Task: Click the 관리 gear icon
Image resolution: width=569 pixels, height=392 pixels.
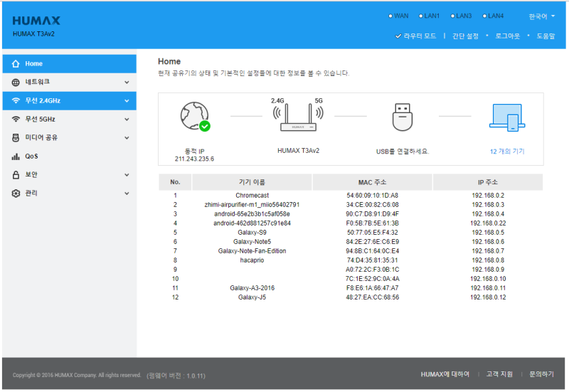Action: click(16, 194)
